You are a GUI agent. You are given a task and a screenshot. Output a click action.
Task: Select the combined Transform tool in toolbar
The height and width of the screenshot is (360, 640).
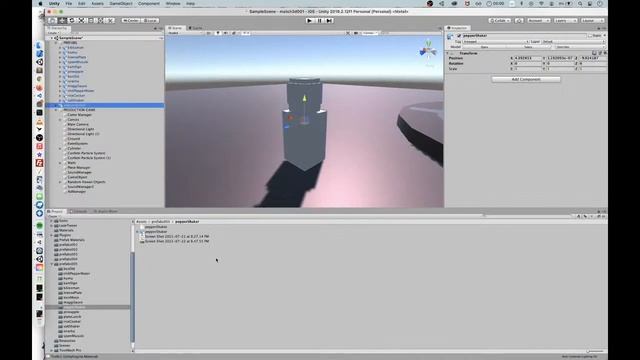click(x=100, y=20)
